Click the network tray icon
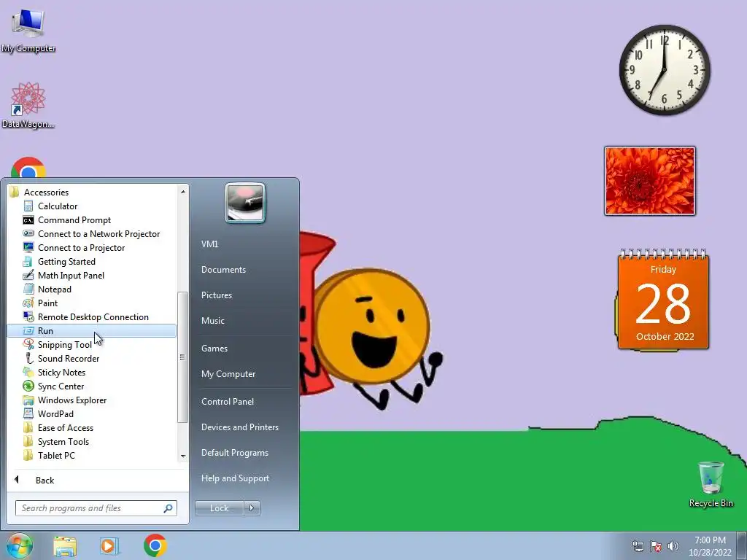Image resolution: width=747 pixels, height=560 pixels. [x=638, y=546]
